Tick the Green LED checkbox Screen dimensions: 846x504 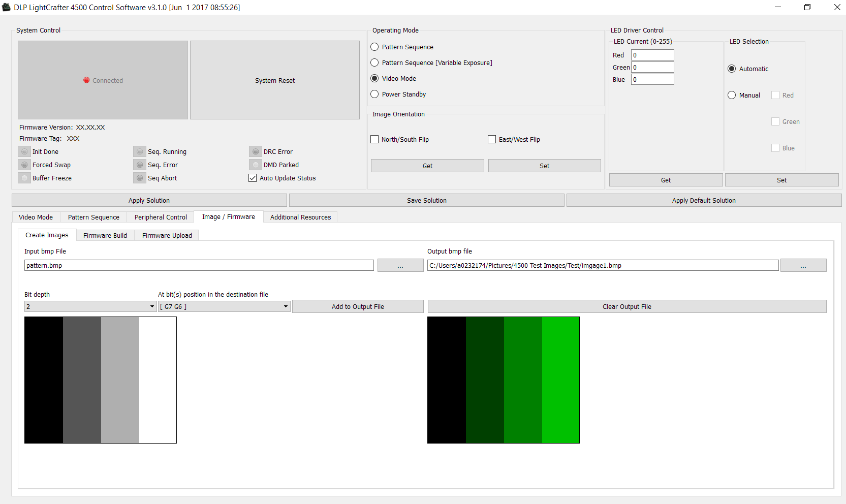tap(775, 121)
